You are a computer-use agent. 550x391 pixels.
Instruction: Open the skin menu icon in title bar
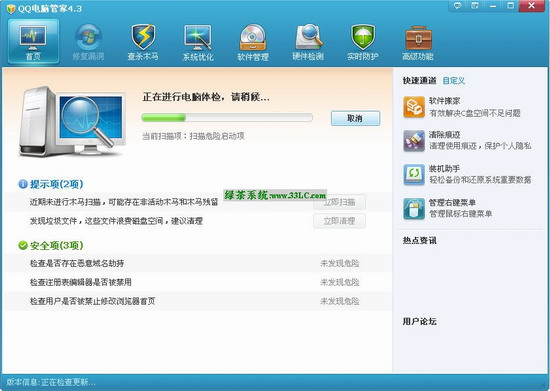pyautogui.click(x=475, y=6)
